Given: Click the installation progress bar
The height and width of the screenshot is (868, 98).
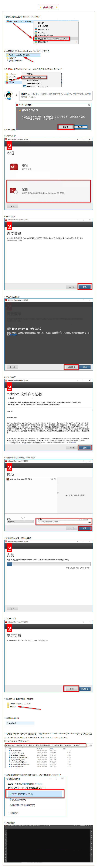Looking at the screenshot, I should [49, 564].
